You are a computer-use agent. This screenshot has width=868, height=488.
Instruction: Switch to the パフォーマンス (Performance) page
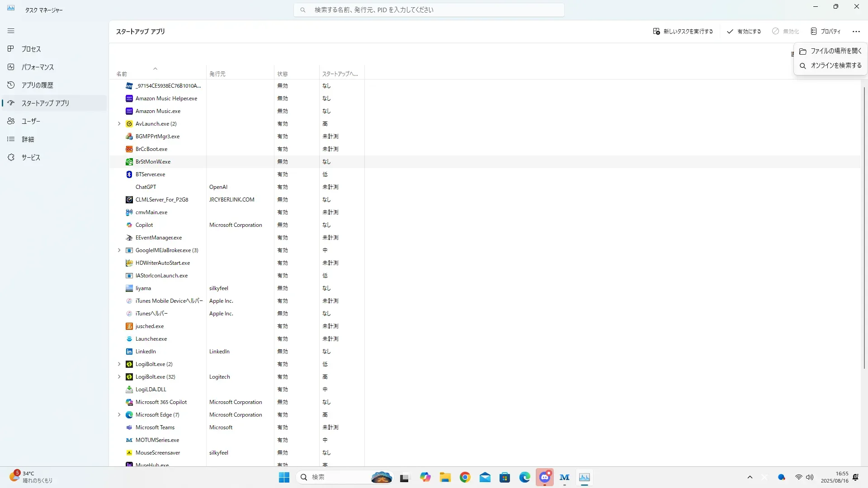point(37,67)
